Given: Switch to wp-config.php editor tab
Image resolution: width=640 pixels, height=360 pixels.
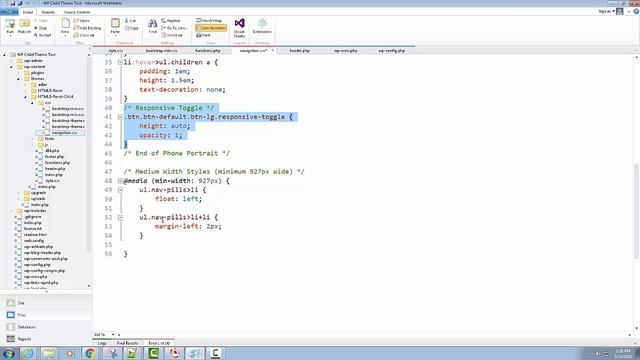Looking at the screenshot, I should coord(391,51).
